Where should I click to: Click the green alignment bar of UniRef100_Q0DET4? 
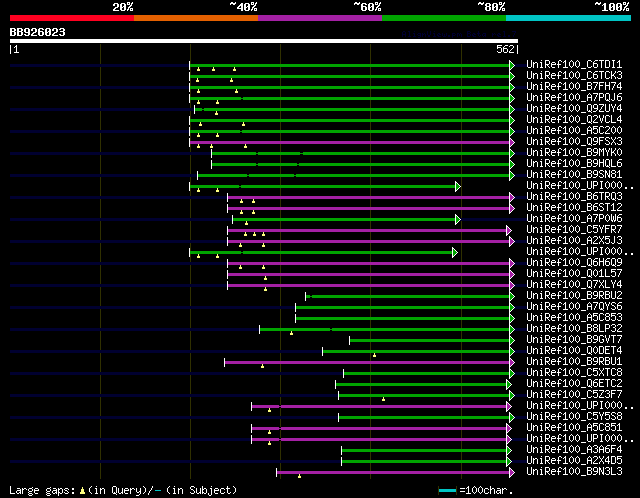416,351
